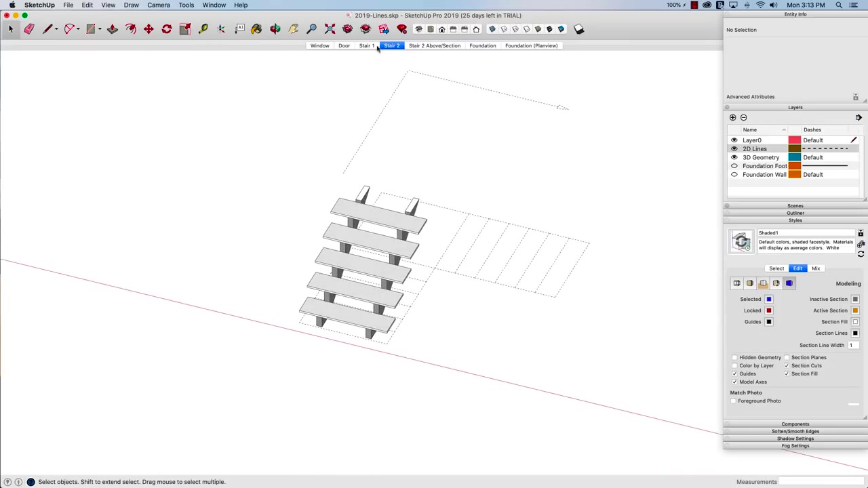Screen dimensions: 868x488
Task: Expand the Shadow Settings panel
Action: click(795, 439)
